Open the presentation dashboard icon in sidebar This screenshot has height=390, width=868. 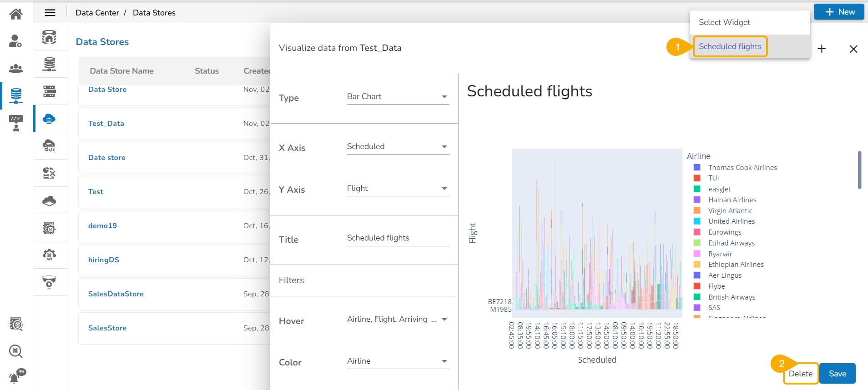click(x=16, y=123)
